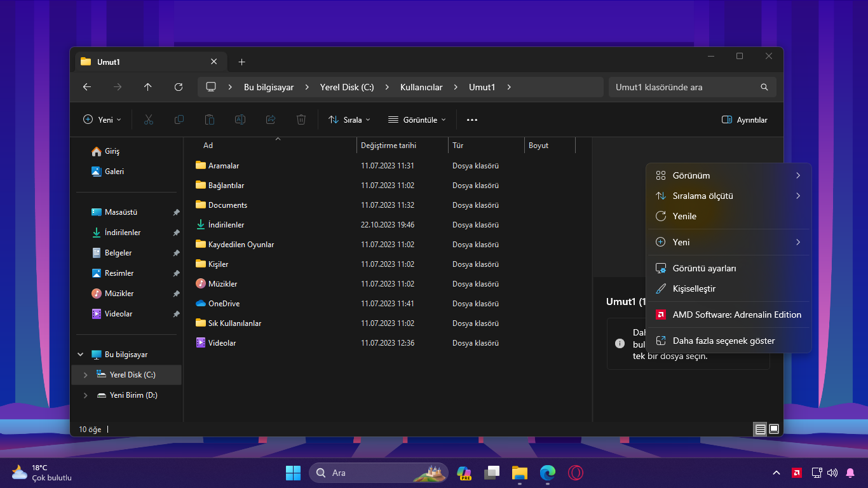Add a new tab with the plus button

click(241, 62)
